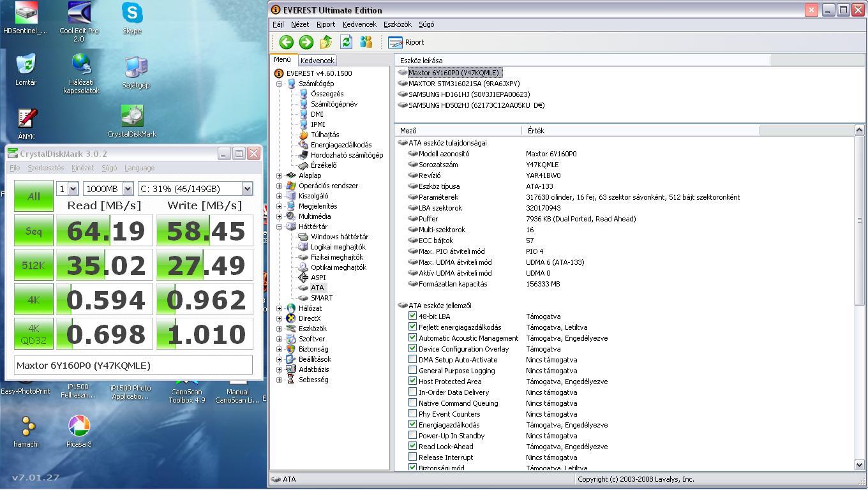Image resolution: width=868 pixels, height=490 pixels.
Task: Click the Up-level arrow icon in EVEREST toolbar
Action: [326, 42]
